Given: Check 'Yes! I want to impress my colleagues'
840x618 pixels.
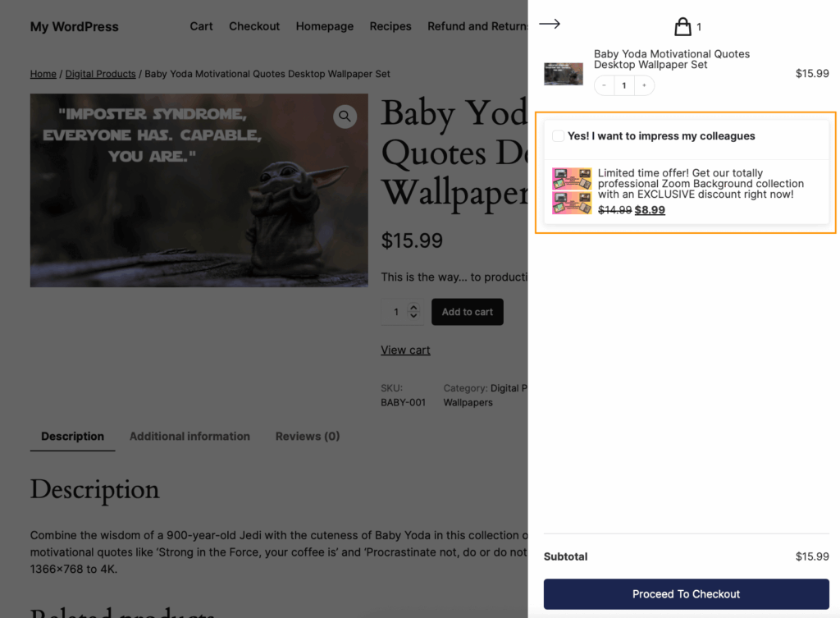Looking at the screenshot, I should (x=558, y=136).
